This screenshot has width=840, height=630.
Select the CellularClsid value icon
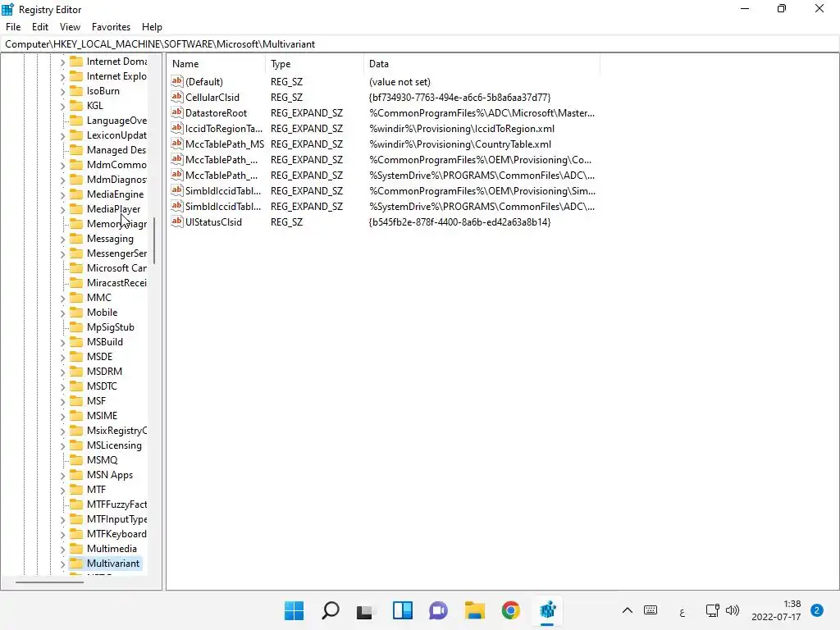point(177,97)
